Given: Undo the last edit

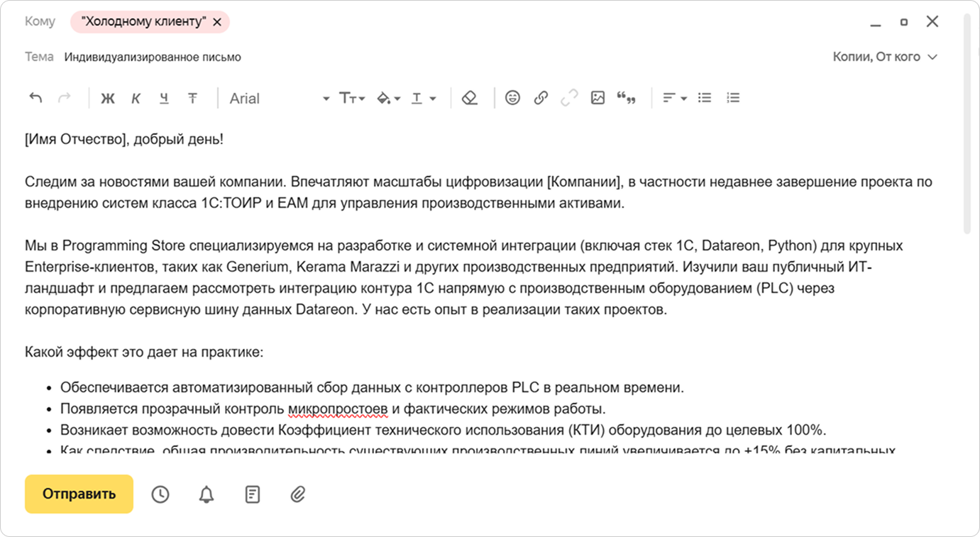Looking at the screenshot, I should coord(35,98).
